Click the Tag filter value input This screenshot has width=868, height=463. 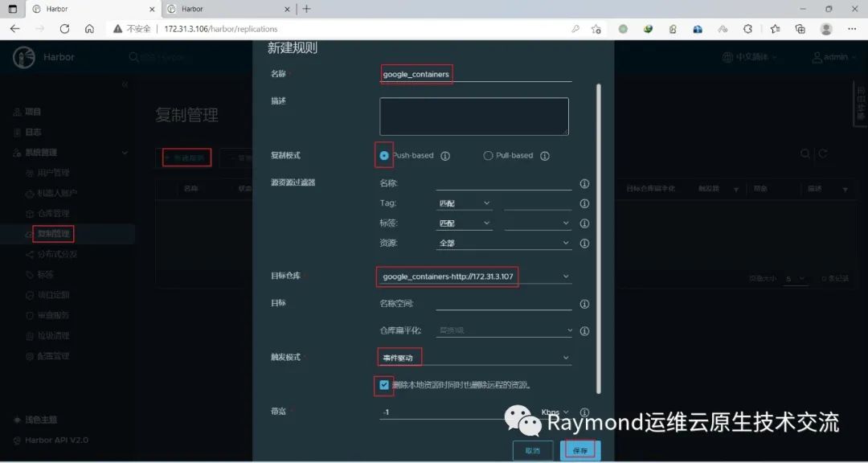point(538,203)
